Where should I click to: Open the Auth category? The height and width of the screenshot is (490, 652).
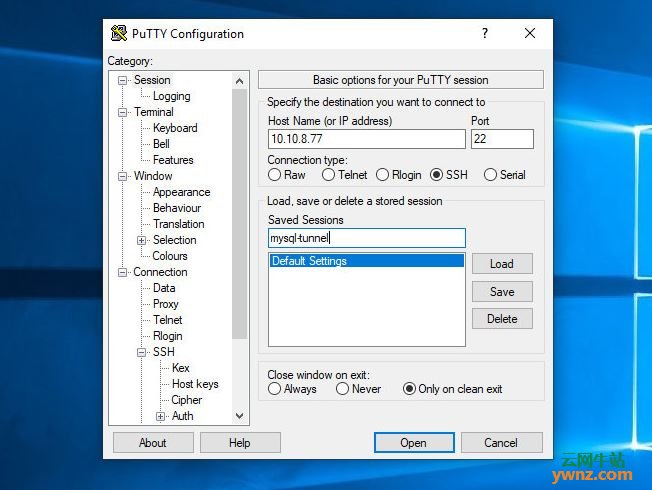183,416
